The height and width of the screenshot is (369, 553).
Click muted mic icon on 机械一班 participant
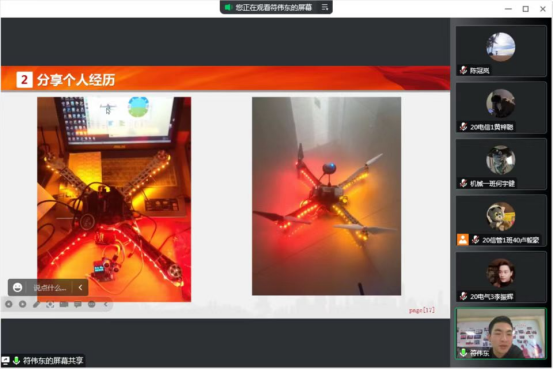(x=463, y=183)
